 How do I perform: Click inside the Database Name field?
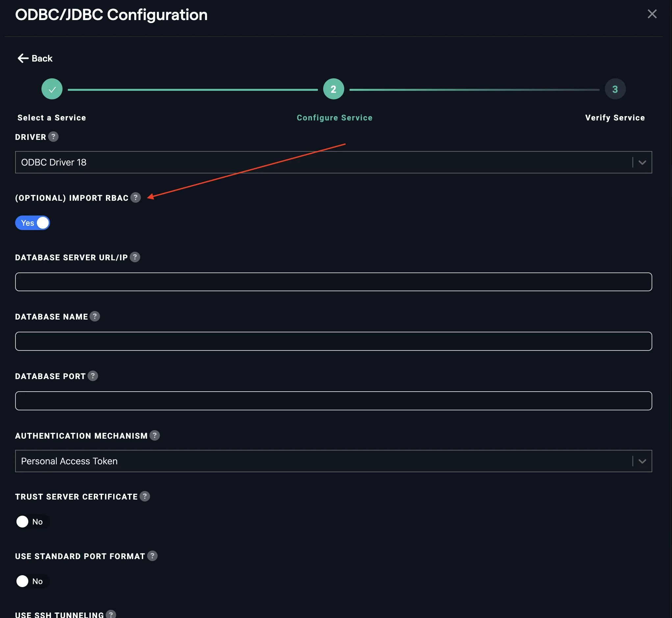333,341
